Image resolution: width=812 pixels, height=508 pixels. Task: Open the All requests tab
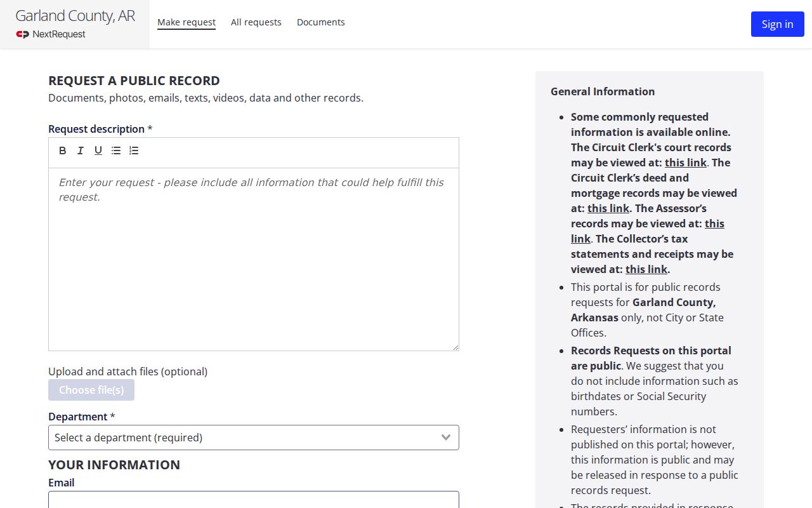pyautogui.click(x=256, y=22)
